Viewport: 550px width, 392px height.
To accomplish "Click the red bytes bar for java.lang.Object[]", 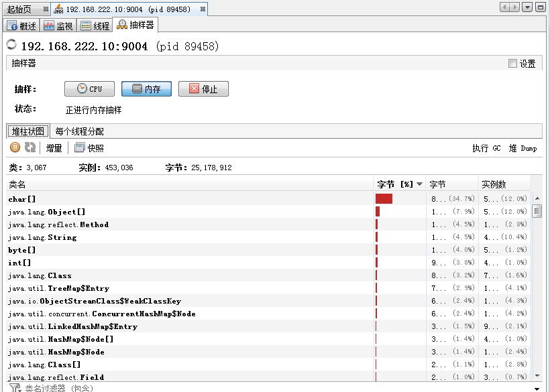I will 378,211.
